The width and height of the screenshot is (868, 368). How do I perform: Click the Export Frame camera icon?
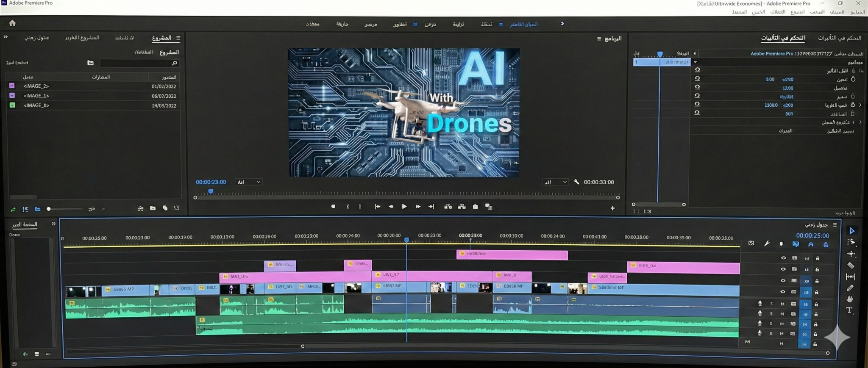[475, 207]
